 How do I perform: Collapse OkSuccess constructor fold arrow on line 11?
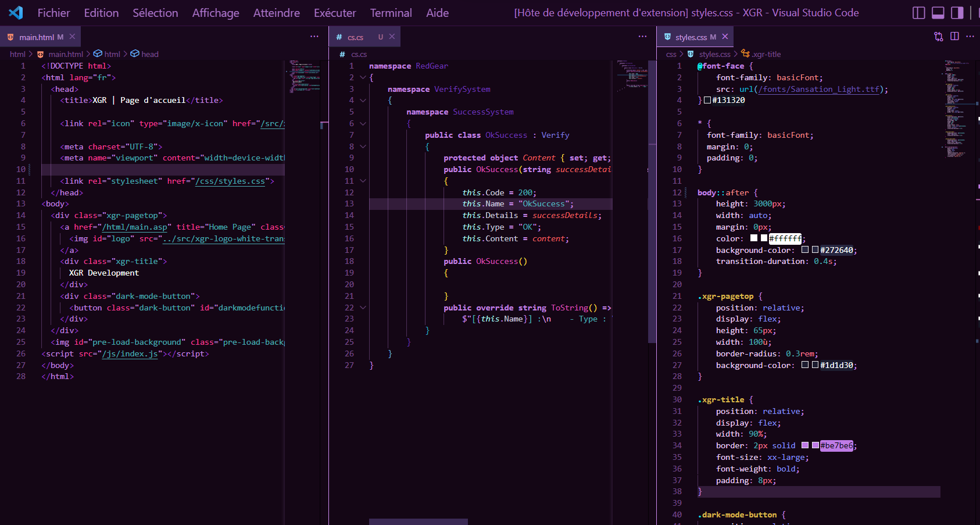click(363, 181)
